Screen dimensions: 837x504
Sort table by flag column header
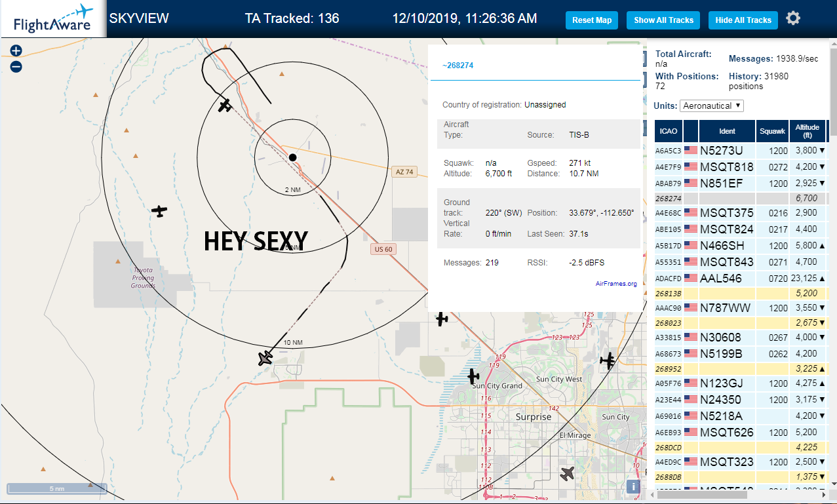(x=691, y=131)
